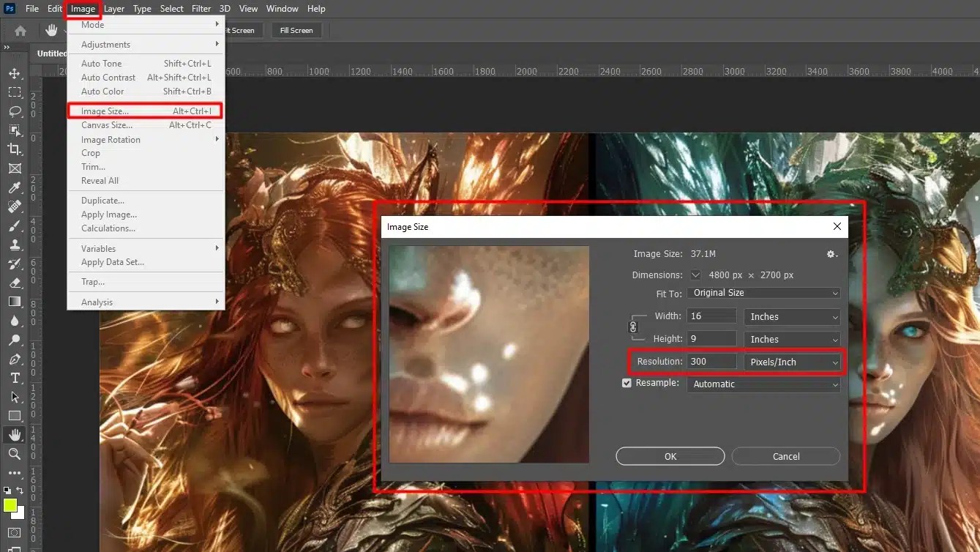This screenshot has width=980, height=552.
Task: Click the Image Size preview thumbnail
Action: [489, 354]
